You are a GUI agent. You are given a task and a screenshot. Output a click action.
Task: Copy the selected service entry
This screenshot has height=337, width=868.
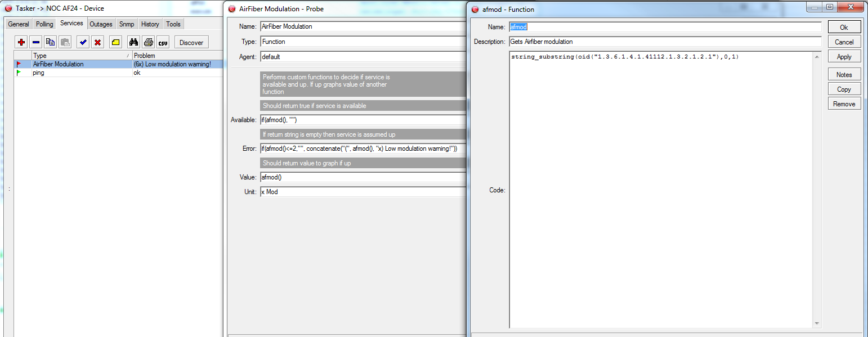coord(51,42)
